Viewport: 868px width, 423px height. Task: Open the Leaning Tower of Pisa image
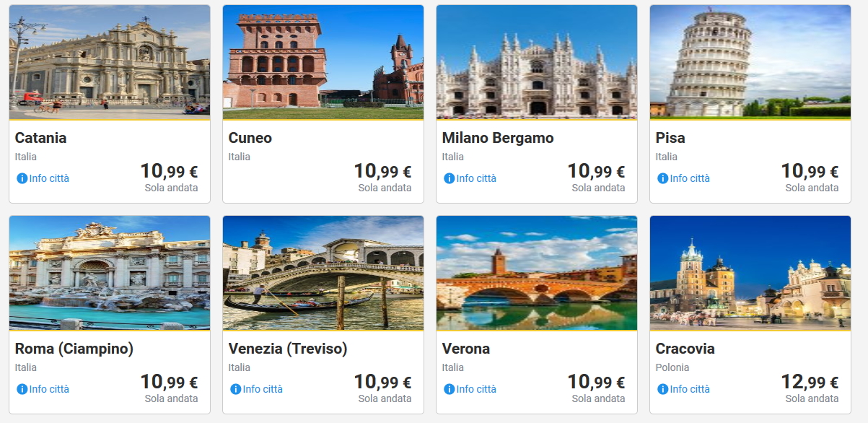click(x=750, y=62)
